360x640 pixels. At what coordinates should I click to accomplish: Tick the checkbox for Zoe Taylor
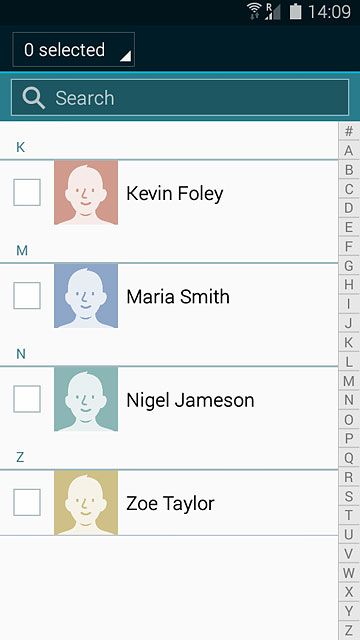point(27,502)
